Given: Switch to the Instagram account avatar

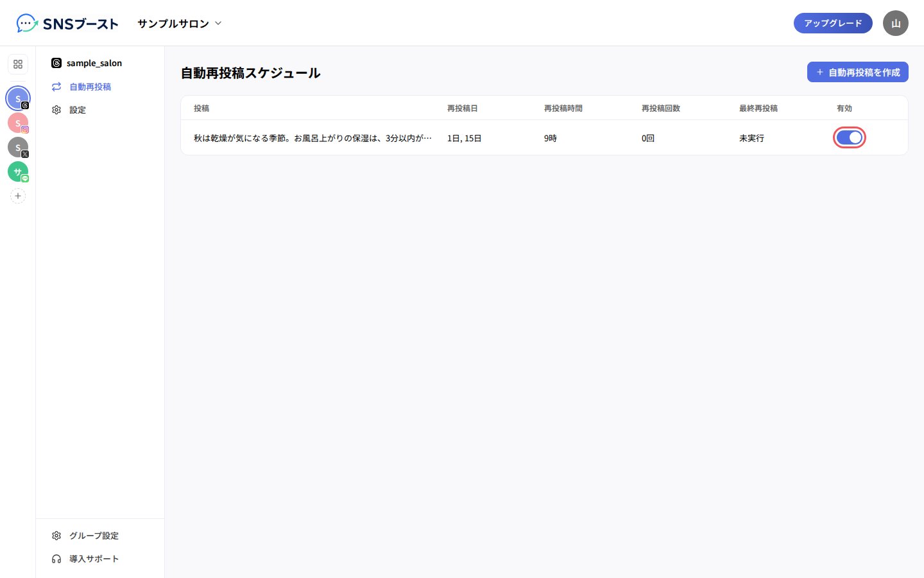Looking at the screenshot, I should [x=18, y=123].
